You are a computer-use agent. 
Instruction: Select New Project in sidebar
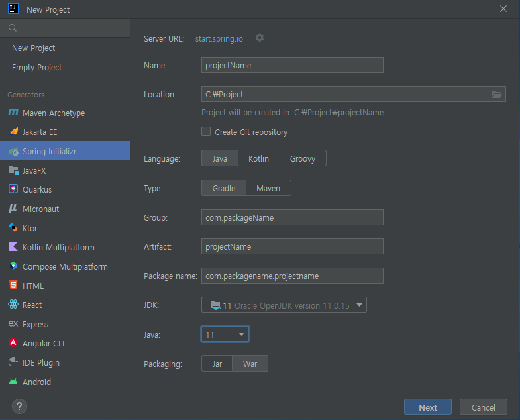coord(34,48)
